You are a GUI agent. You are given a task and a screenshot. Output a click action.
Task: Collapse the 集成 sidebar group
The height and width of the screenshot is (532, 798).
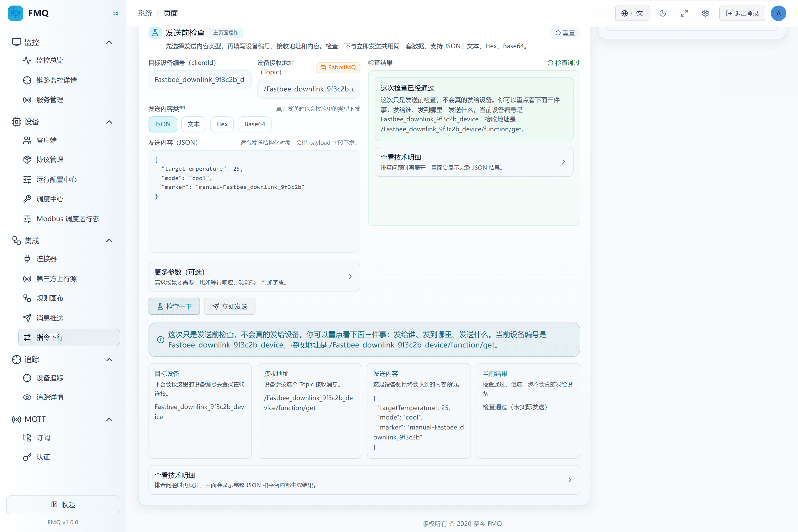tap(109, 241)
